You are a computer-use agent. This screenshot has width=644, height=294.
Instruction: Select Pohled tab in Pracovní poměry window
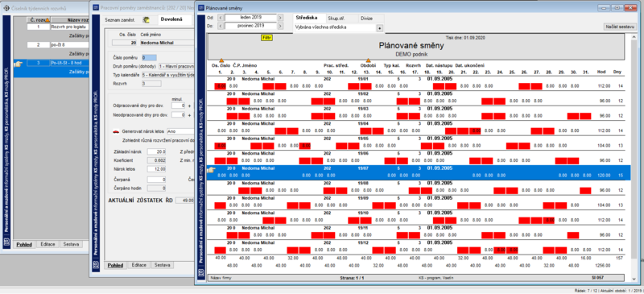pos(115,265)
